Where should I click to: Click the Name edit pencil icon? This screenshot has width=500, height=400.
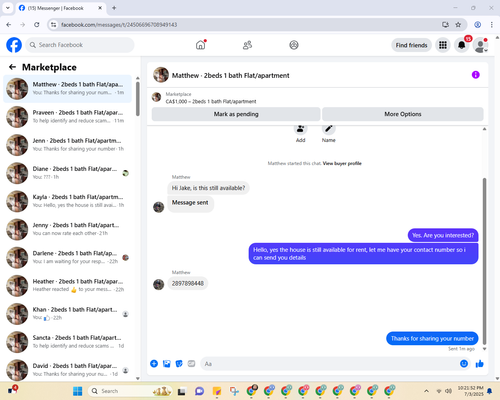pos(328,129)
